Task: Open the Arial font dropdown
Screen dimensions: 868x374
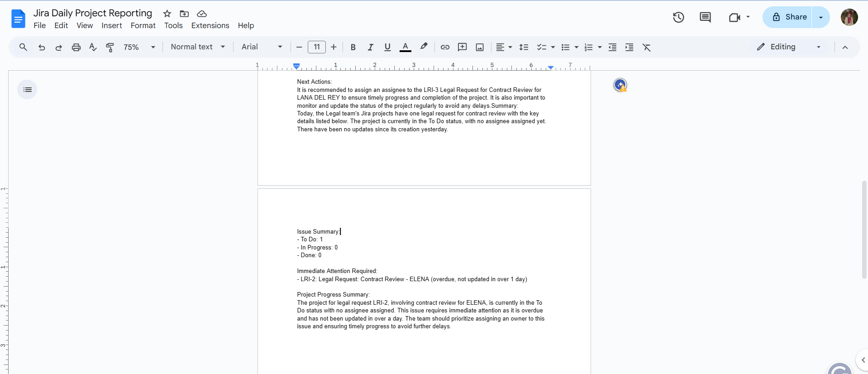Action: pyautogui.click(x=262, y=47)
